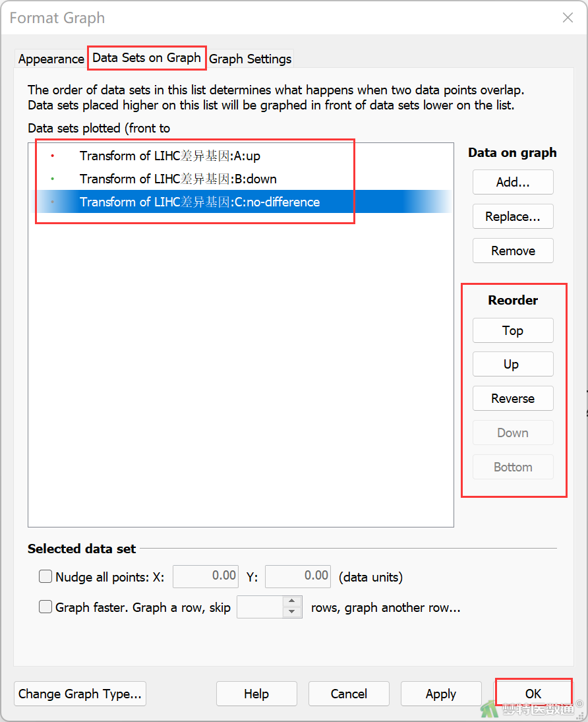
Task: Open the Graph Settings tab
Action: tap(250, 59)
